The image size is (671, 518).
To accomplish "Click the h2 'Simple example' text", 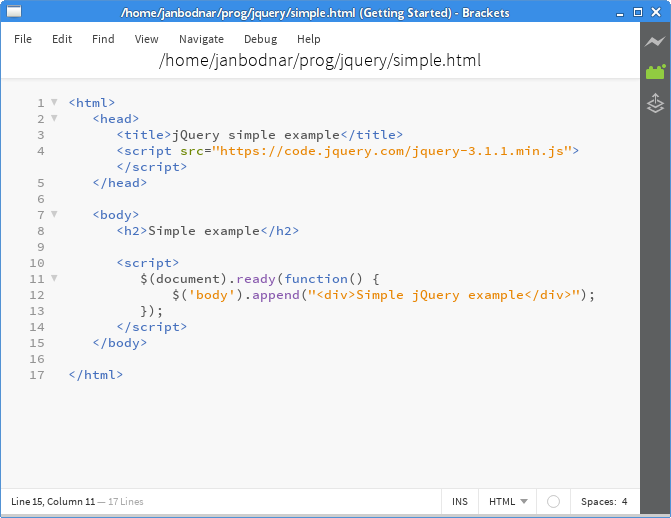I will (x=204, y=231).
